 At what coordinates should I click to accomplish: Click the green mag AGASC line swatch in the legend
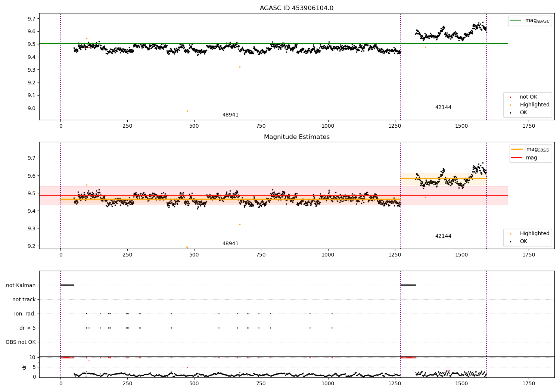click(516, 21)
